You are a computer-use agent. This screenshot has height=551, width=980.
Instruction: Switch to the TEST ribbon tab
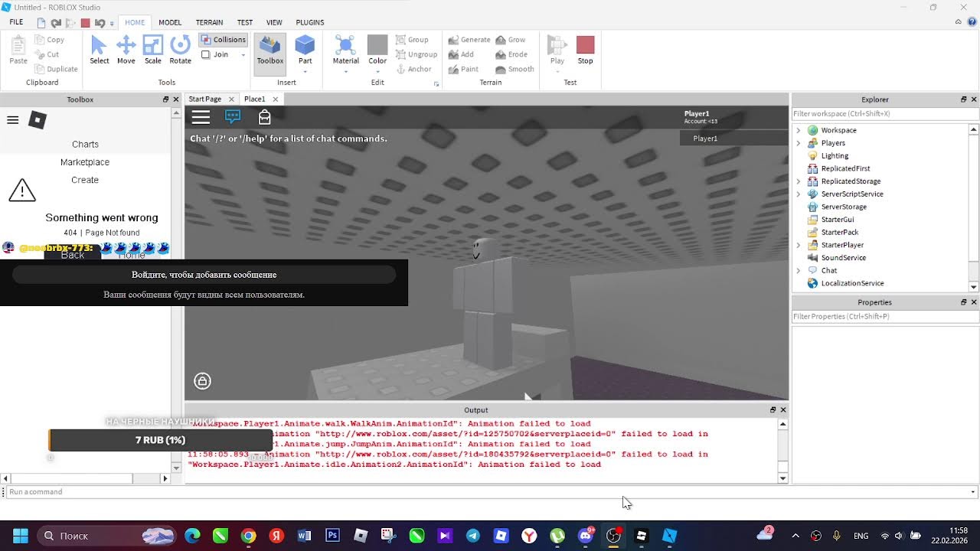(245, 22)
